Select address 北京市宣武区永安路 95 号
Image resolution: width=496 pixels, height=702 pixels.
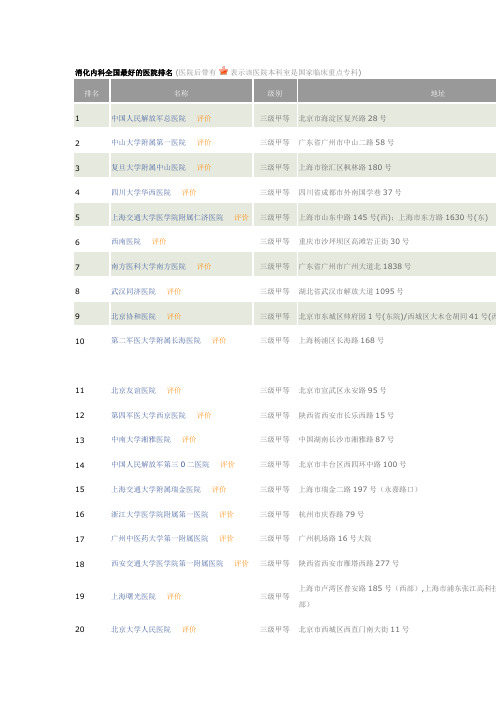click(x=342, y=390)
